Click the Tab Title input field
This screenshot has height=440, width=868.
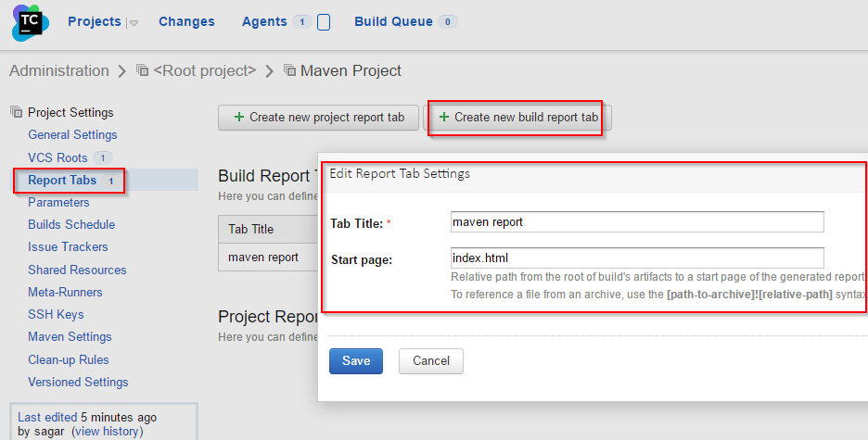click(x=636, y=221)
